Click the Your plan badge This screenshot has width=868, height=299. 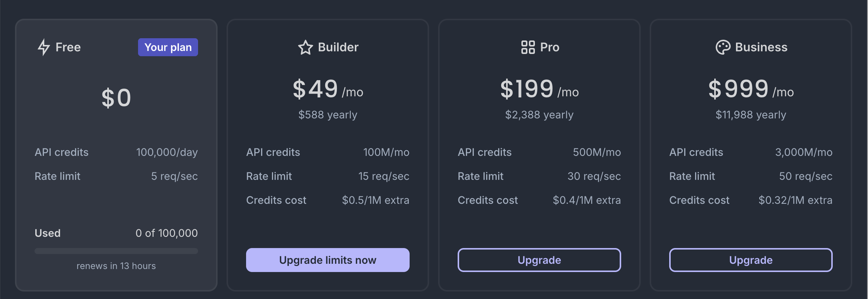click(x=168, y=47)
